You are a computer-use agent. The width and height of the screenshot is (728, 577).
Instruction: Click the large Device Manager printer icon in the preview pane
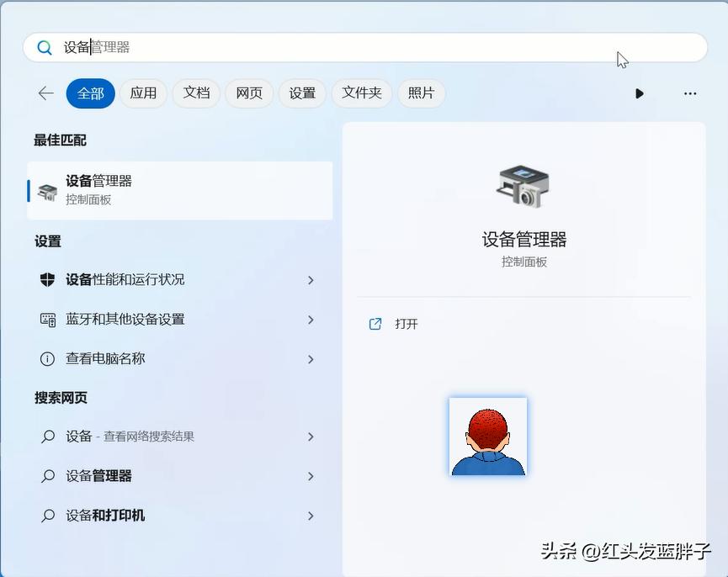(x=523, y=187)
